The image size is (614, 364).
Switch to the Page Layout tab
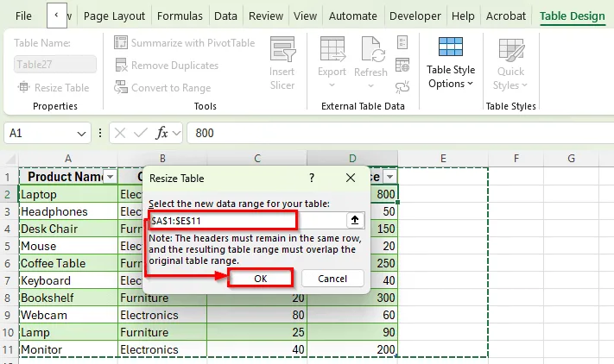[x=114, y=16]
